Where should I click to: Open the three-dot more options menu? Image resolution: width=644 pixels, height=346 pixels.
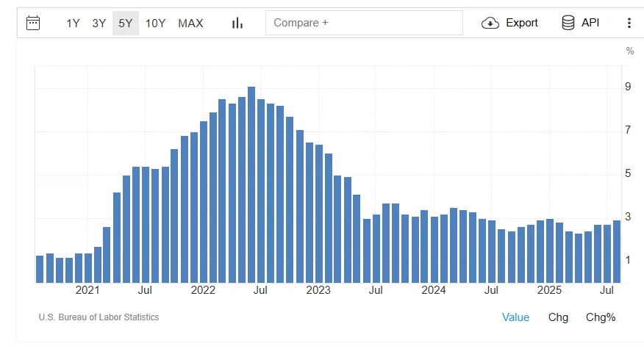[x=629, y=23]
